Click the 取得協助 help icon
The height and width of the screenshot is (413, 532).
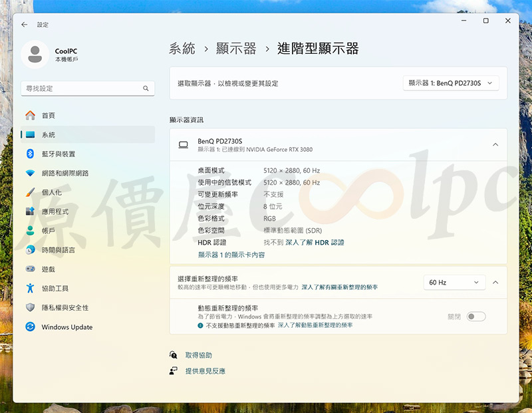(x=174, y=355)
